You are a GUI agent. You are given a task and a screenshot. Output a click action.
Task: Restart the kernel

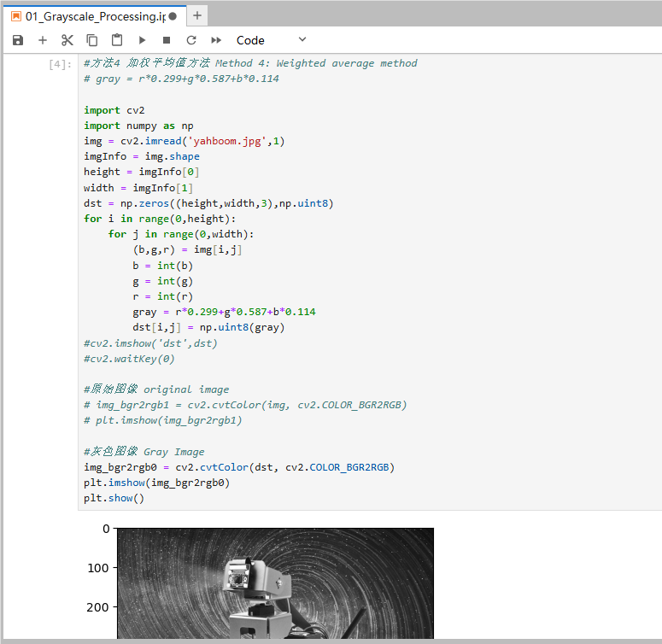click(x=191, y=40)
